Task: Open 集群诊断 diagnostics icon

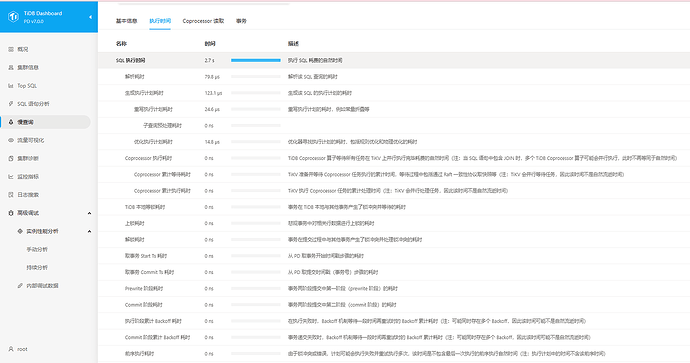Action: click(x=11, y=158)
